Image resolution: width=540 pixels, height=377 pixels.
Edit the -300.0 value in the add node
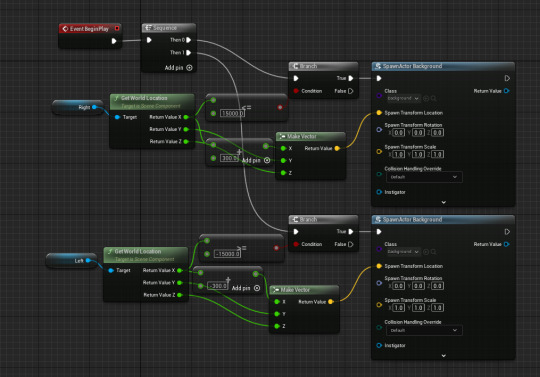(x=218, y=286)
